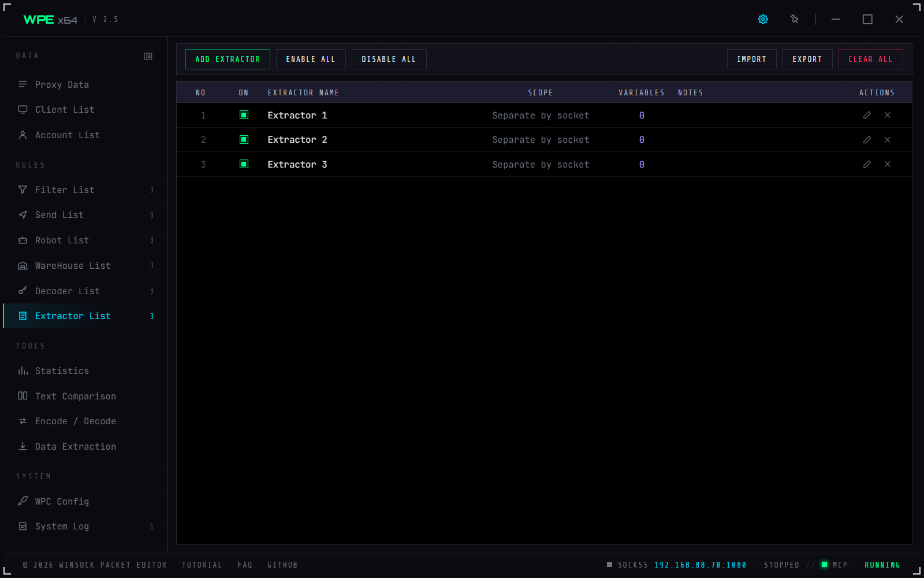This screenshot has height=578, width=924.
Task: Collapse the sidebar via the DATA panel icon
Action: [x=148, y=56]
